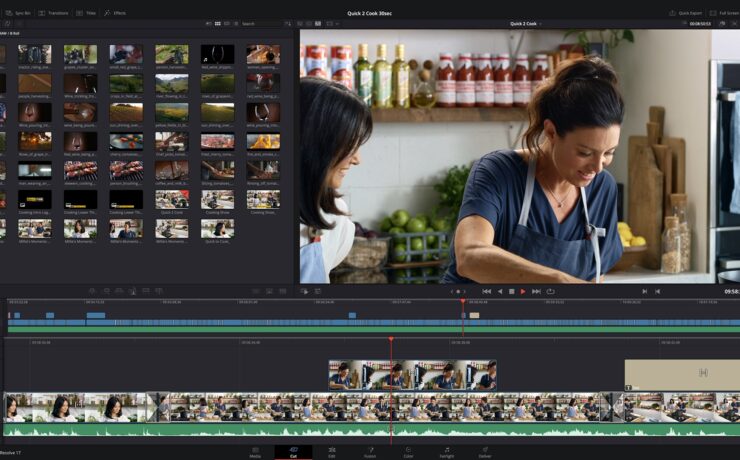Apply the Cut transition icon

pyautogui.click(x=255, y=292)
